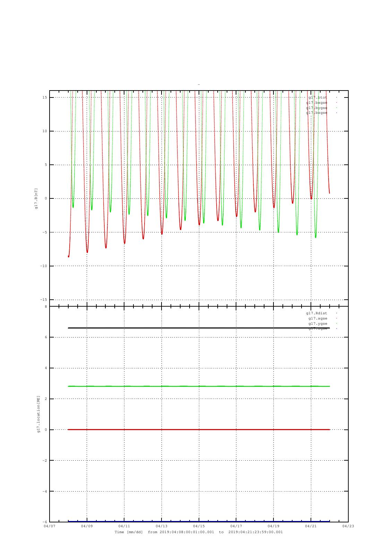Click the 04/21 date label
The height and width of the screenshot is (555, 392).
[311, 526]
